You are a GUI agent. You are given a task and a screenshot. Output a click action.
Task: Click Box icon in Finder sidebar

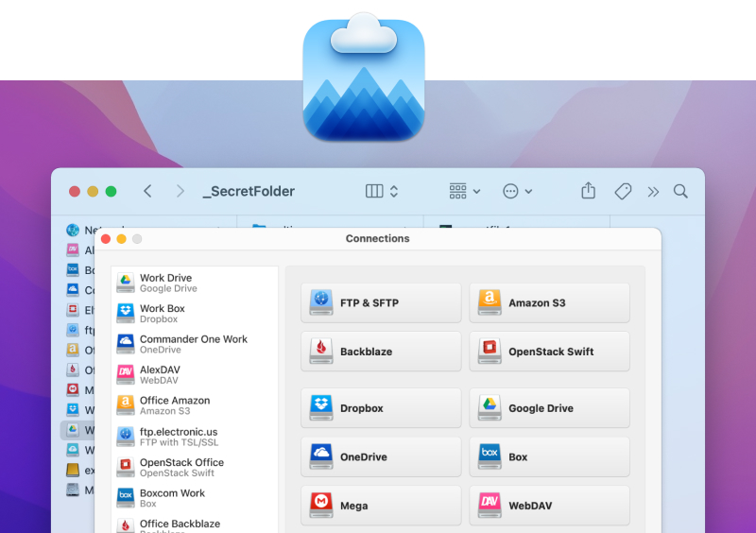(x=73, y=269)
